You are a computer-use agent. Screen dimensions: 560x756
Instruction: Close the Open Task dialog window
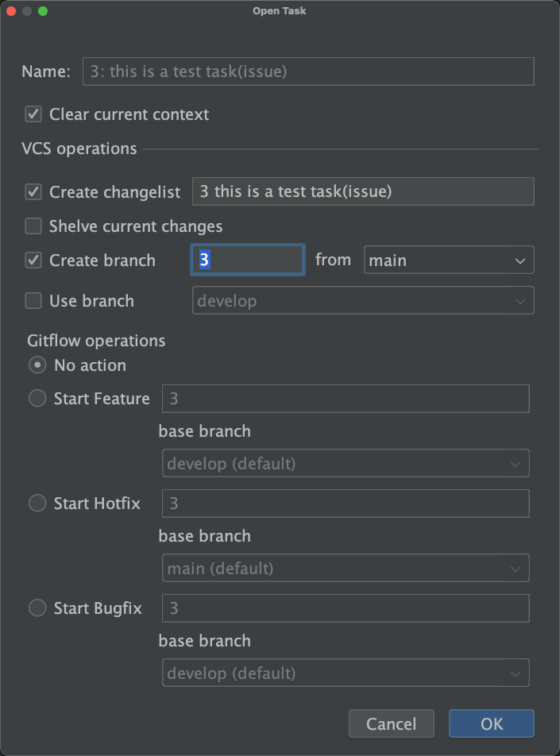11,11
